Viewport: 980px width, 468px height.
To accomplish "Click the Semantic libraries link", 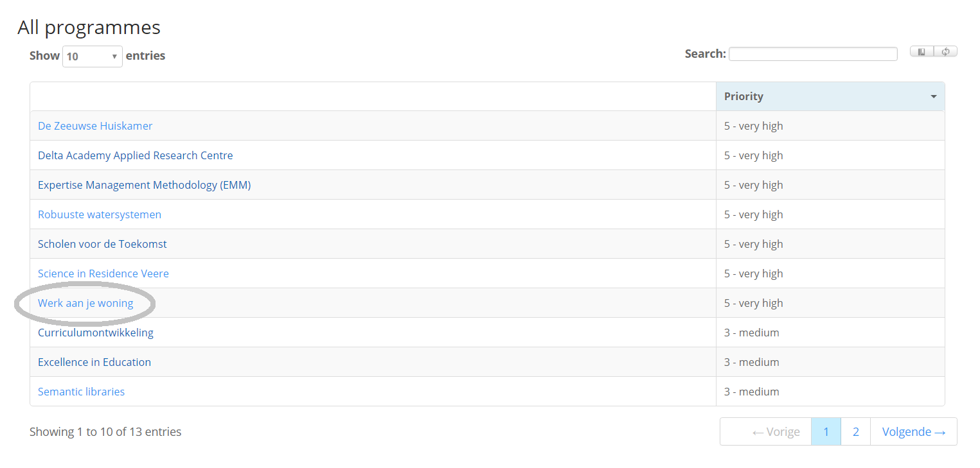I will (x=81, y=392).
